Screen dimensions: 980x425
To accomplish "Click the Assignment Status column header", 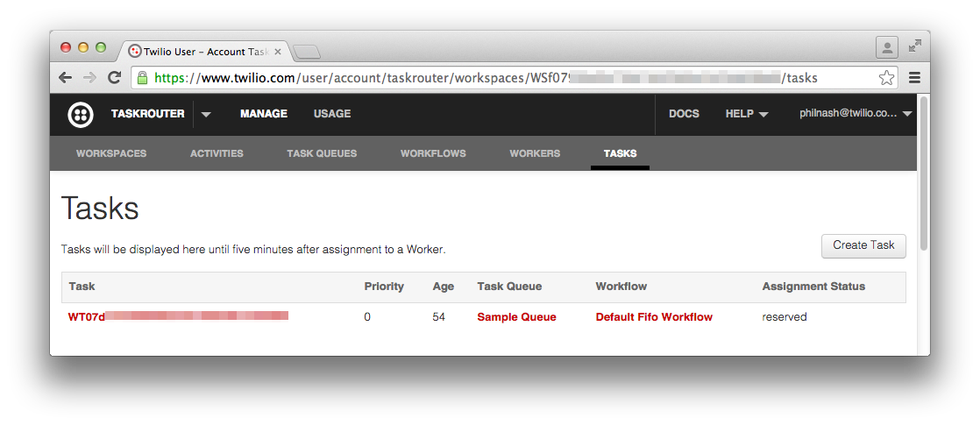I will pyautogui.click(x=813, y=287).
